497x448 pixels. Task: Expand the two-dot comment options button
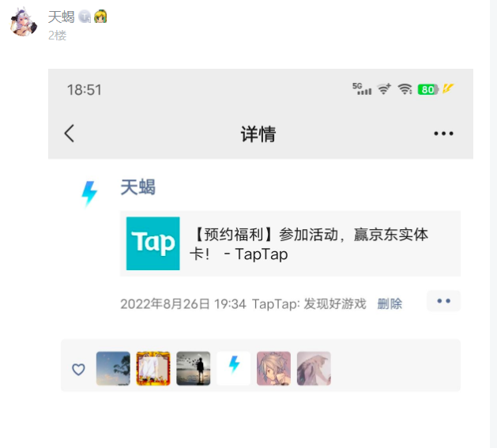(443, 301)
